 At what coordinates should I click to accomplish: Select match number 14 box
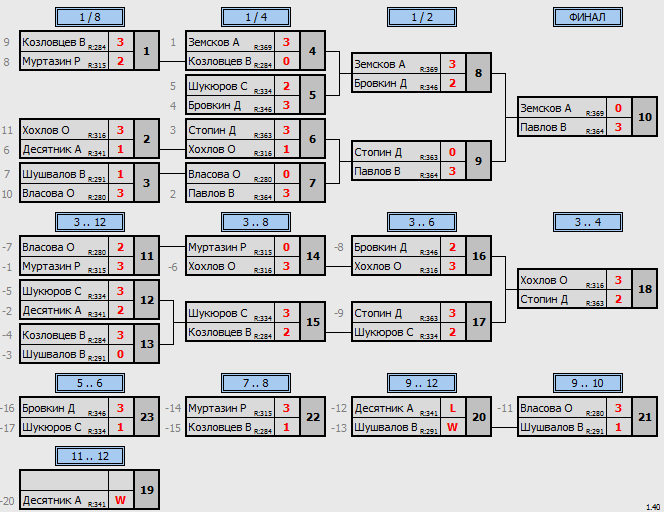pos(313,256)
